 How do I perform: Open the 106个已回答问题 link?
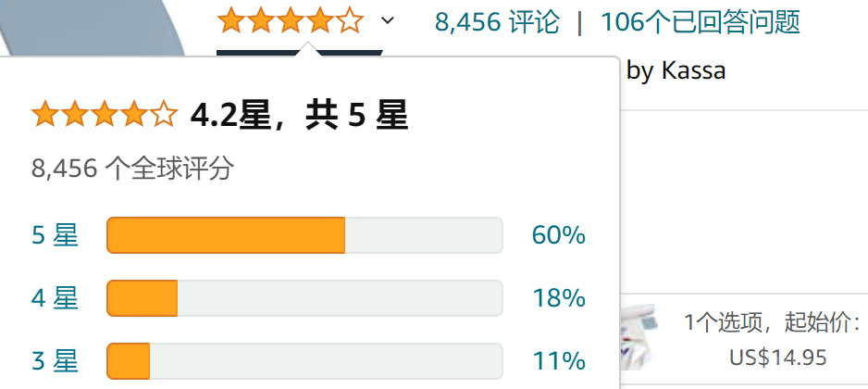pyautogui.click(x=700, y=21)
